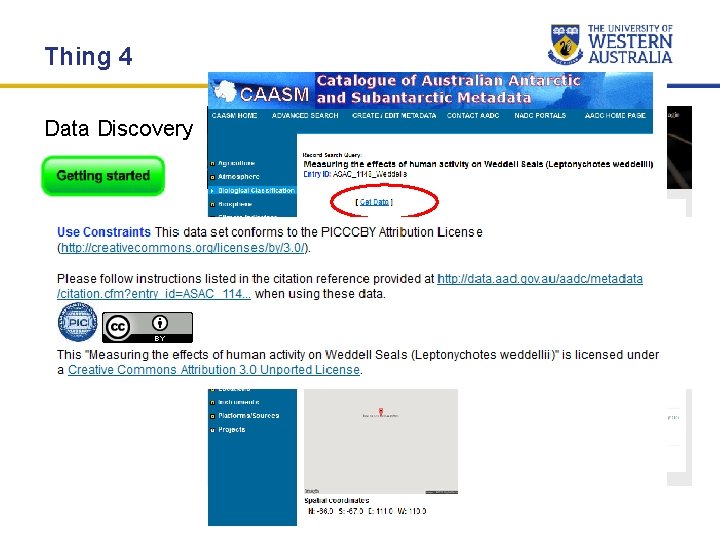Select CONTACT AADC in the nav bar
720x540 pixels.
[473, 116]
